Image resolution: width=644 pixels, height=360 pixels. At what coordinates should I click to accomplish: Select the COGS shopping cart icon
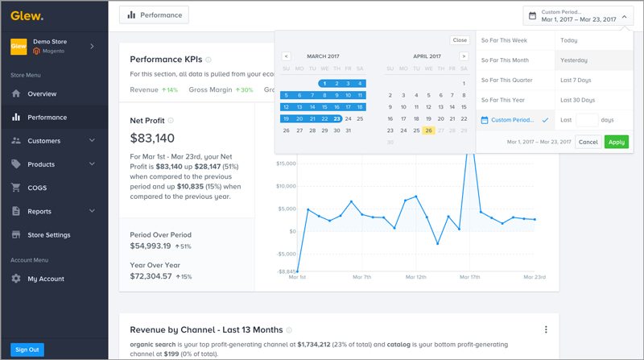pyautogui.click(x=16, y=188)
